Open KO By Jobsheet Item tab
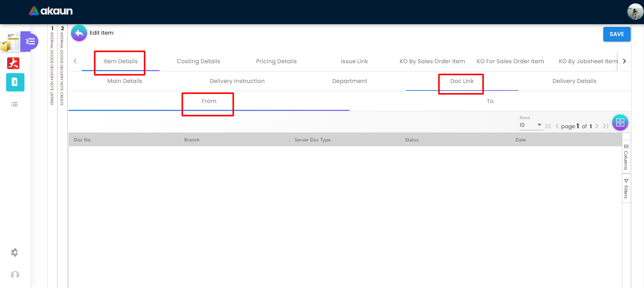The height and width of the screenshot is (288, 644). tap(588, 61)
